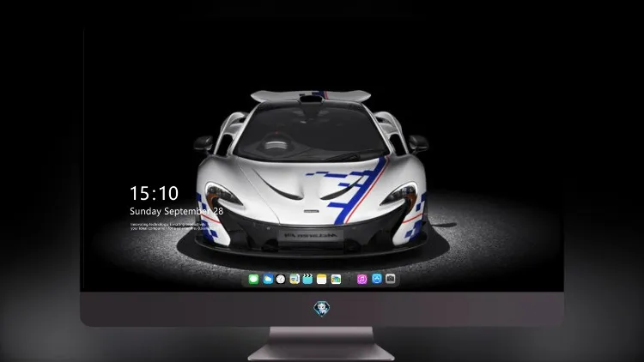Launch the pink iTunes music app
This screenshot has width=644, height=362.
click(361, 279)
